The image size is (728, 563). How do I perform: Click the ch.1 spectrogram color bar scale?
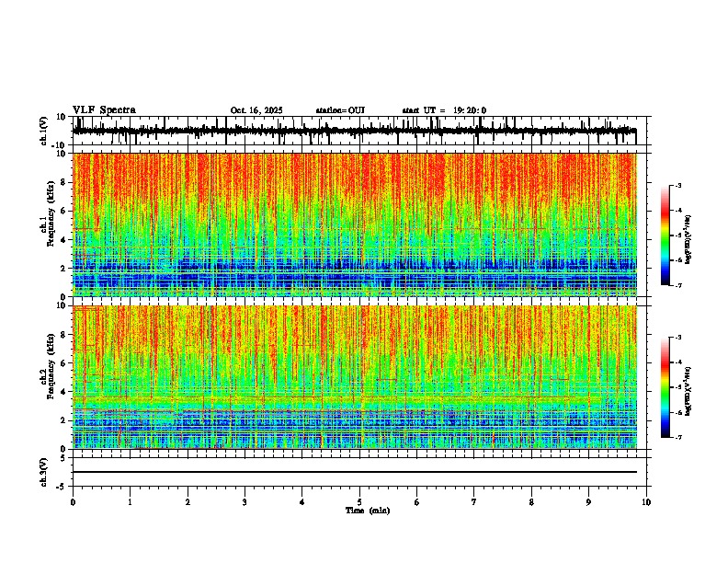tap(665, 236)
